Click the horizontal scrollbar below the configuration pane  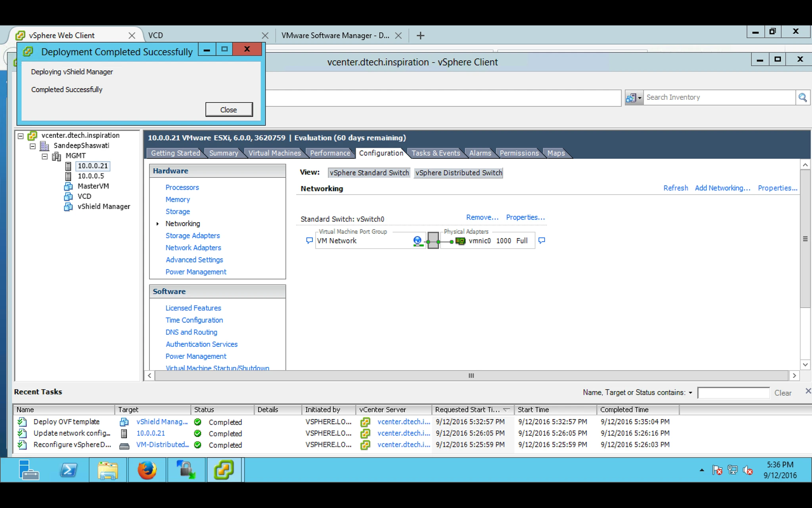[x=471, y=375]
